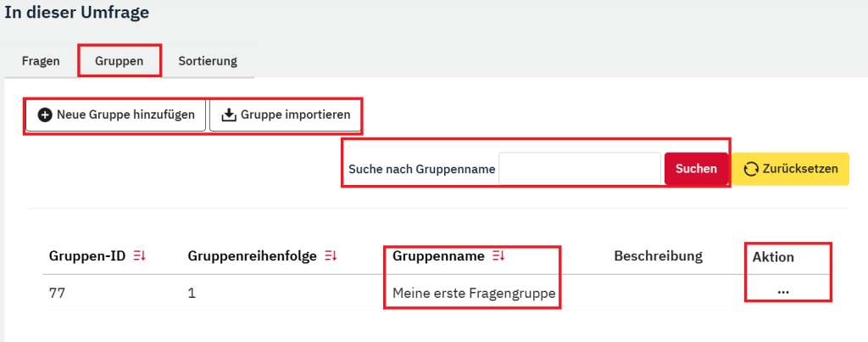The height and width of the screenshot is (342, 868).
Task: Click the sort icon beside Gruppenname
Action: tap(498, 256)
